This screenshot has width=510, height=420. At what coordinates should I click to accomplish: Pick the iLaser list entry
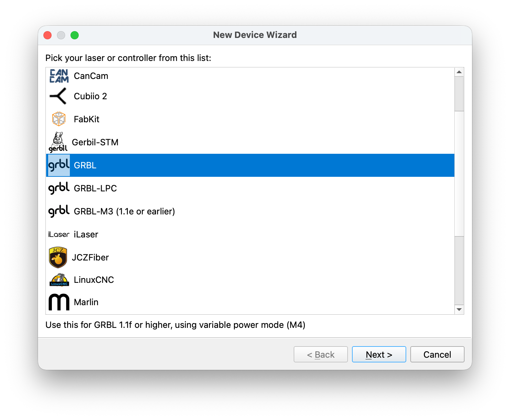point(86,234)
